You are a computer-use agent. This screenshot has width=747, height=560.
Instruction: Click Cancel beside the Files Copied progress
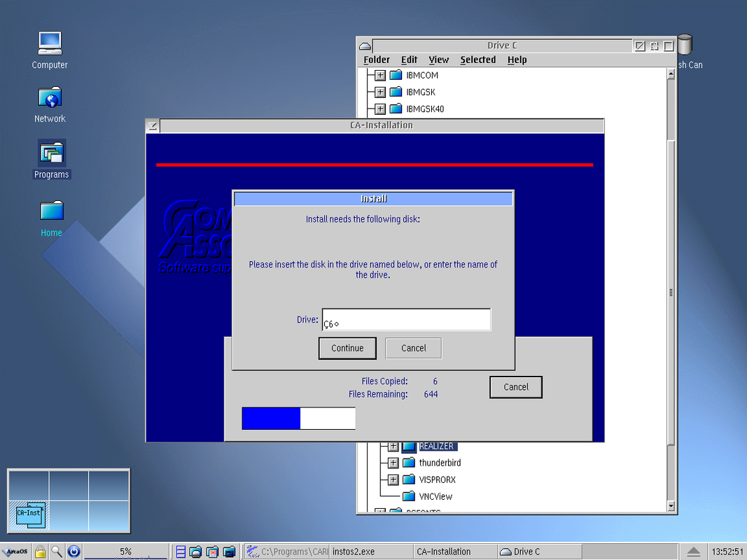pyautogui.click(x=516, y=387)
